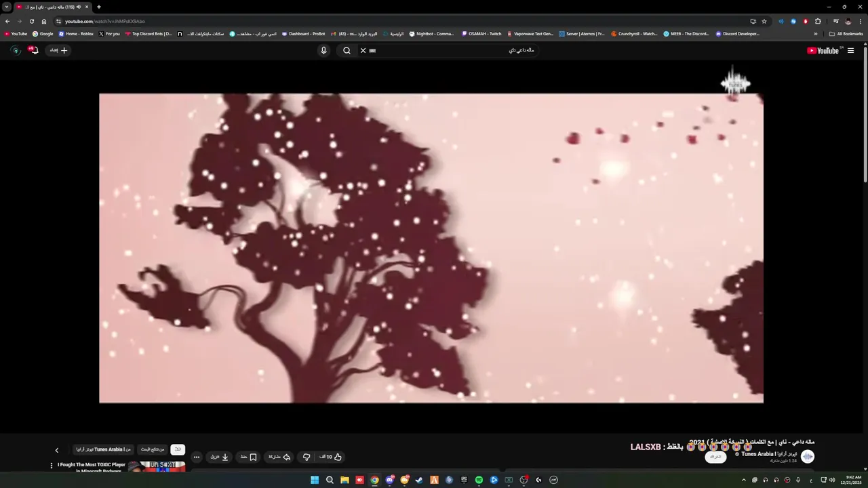The width and height of the screenshot is (868, 488).
Task: Click the search magnifier button
Action: tap(347, 50)
